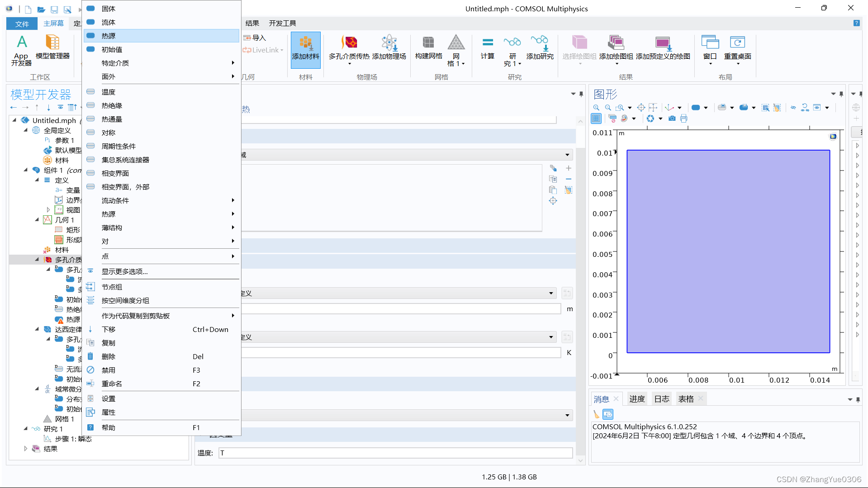Open the Model Manager ribbon icon

click(x=52, y=47)
